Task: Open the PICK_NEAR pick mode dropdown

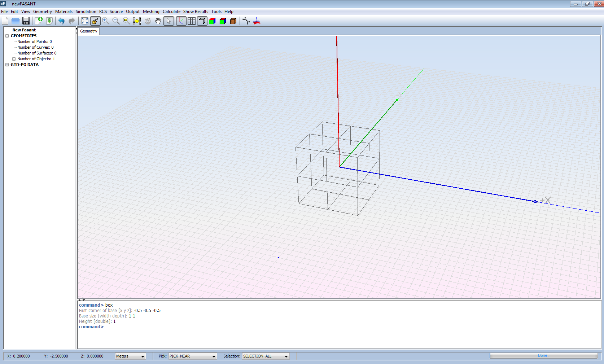Action: (193, 356)
